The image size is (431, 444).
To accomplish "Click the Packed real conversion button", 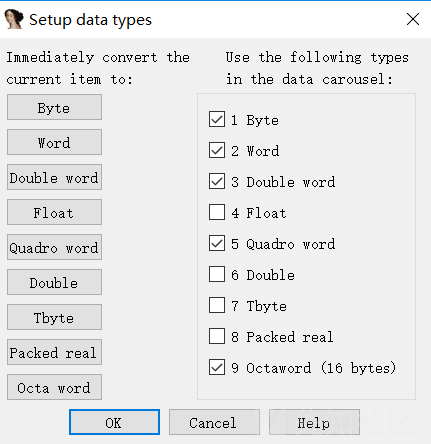I will click(x=54, y=352).
